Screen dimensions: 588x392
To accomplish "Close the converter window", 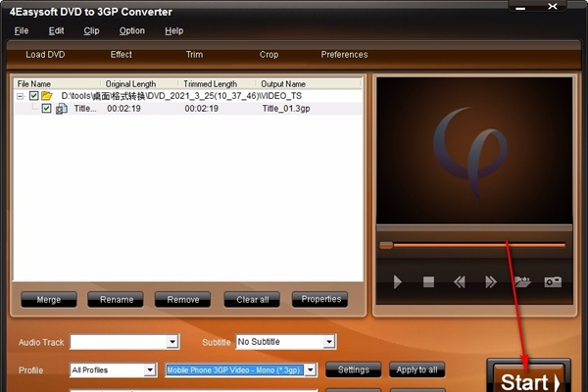I will [x=553, y=7].
